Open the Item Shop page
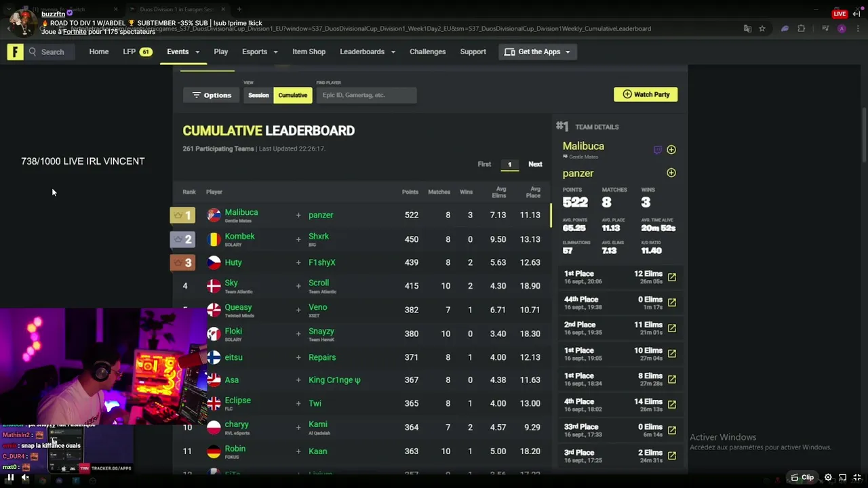868x488 pixels. (309, 52)
